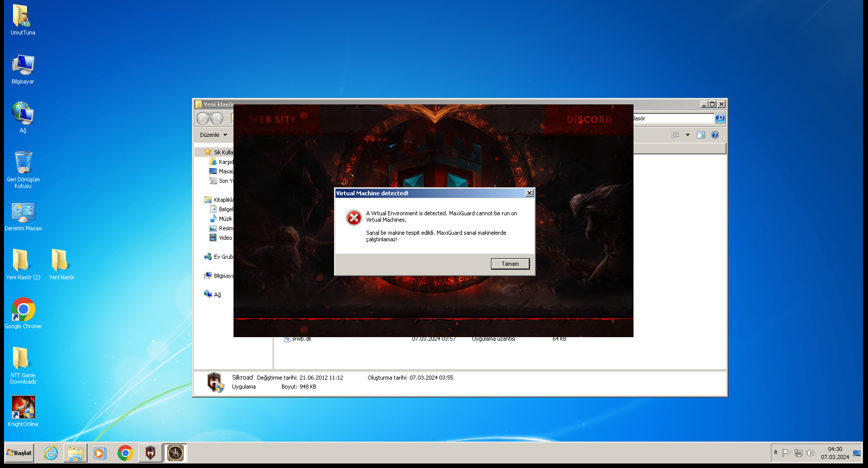The image size is (868, 468).
Task: Click the red error icon in dialog
Action: pos(354,217)
